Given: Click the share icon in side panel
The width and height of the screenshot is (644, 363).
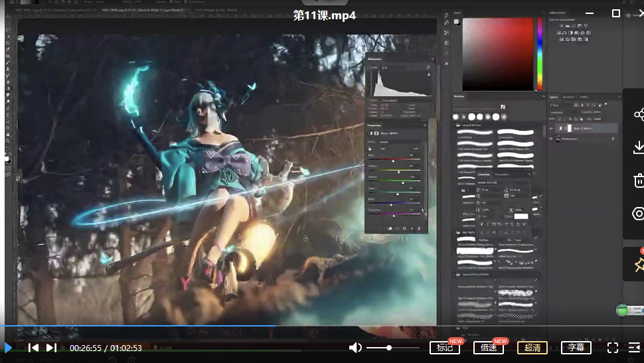Looking at the screenshot, I should (639, 114).
